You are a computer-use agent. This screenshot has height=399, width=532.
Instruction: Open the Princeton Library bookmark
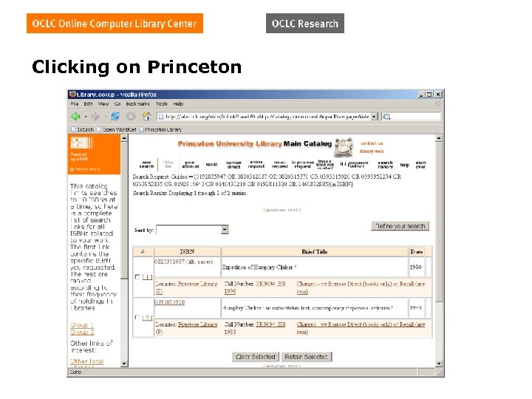161,129
